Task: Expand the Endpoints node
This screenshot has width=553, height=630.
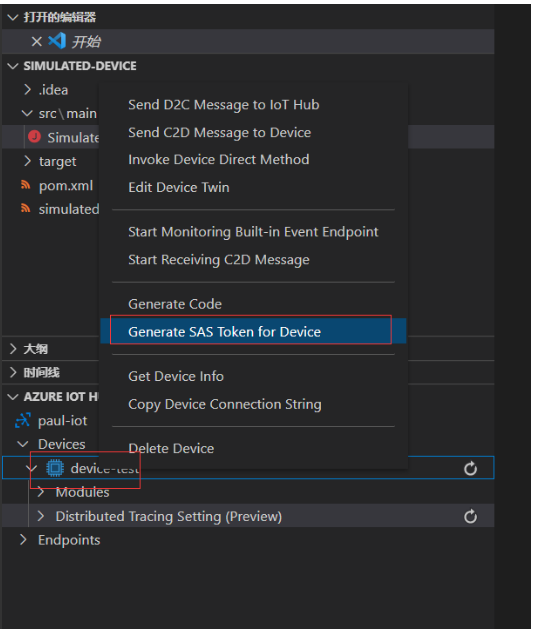Action: (23, 540)
